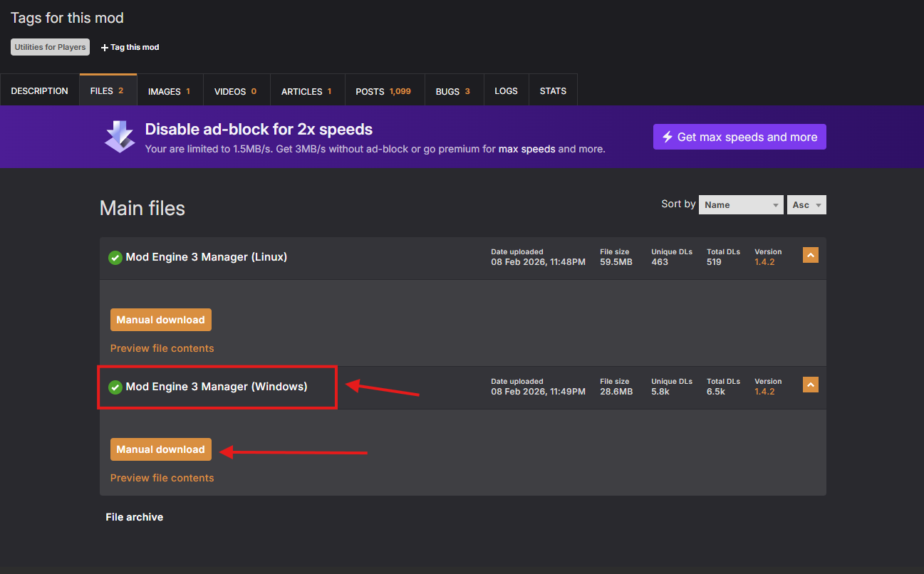The width and height of the screenshot is (924, 574).
Task: Collapse the Windows file entry with the orange chevron
Action: pos(810,385)
